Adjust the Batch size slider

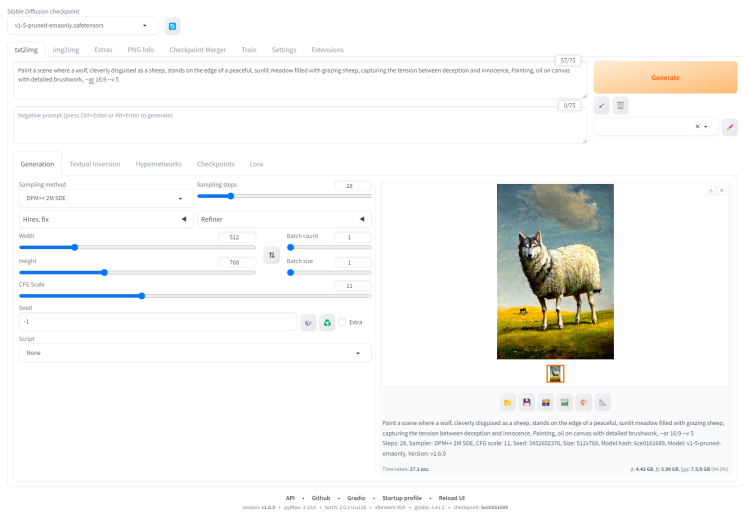pos(329,273)
